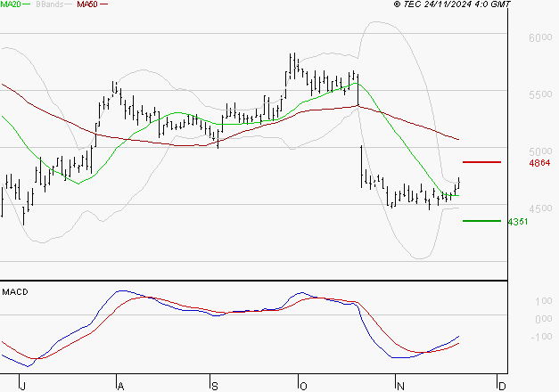Viewport: 559px width, 392px height.
Task: Select the 4864 resistance price label
Action: [x=538, y=164]
